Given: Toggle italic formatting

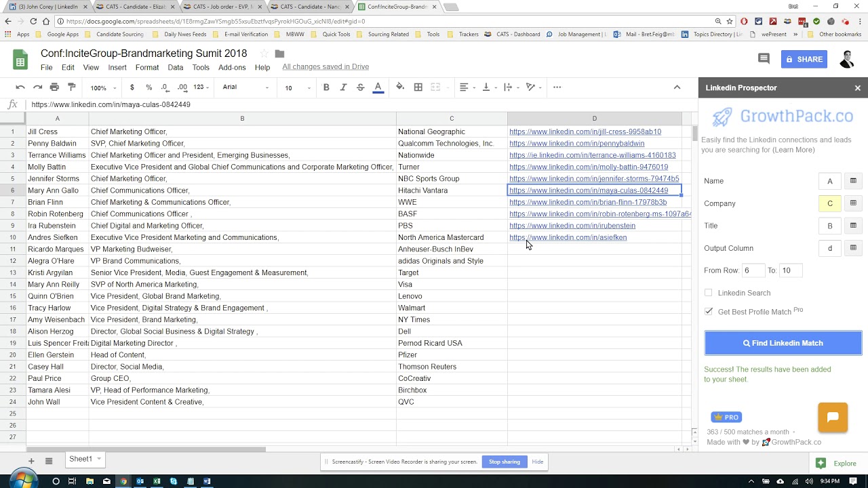Looking at the screenshot, I should point(343,87).
